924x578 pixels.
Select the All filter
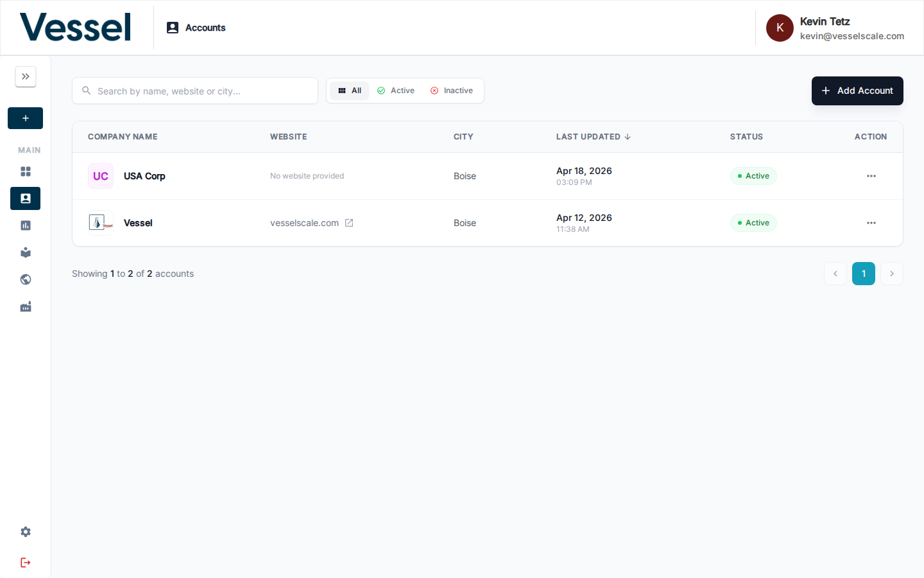(x=350, y=91)
